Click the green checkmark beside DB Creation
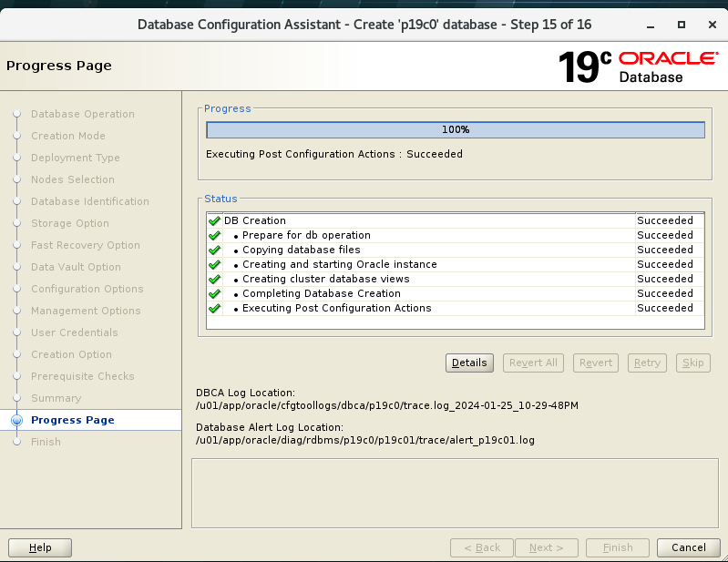The height and width of the screenshot is (562, 728). (214, 221)
